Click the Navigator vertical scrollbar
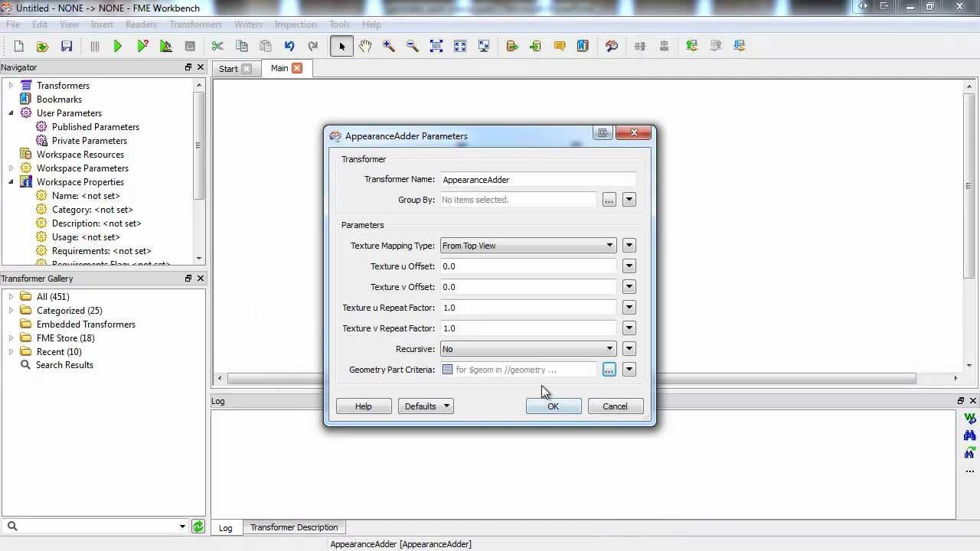 199,145
